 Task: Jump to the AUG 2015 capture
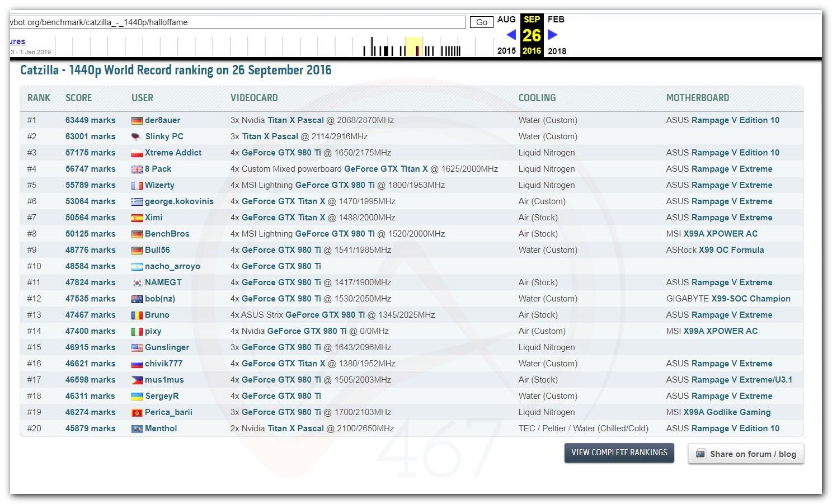point(506,20)
